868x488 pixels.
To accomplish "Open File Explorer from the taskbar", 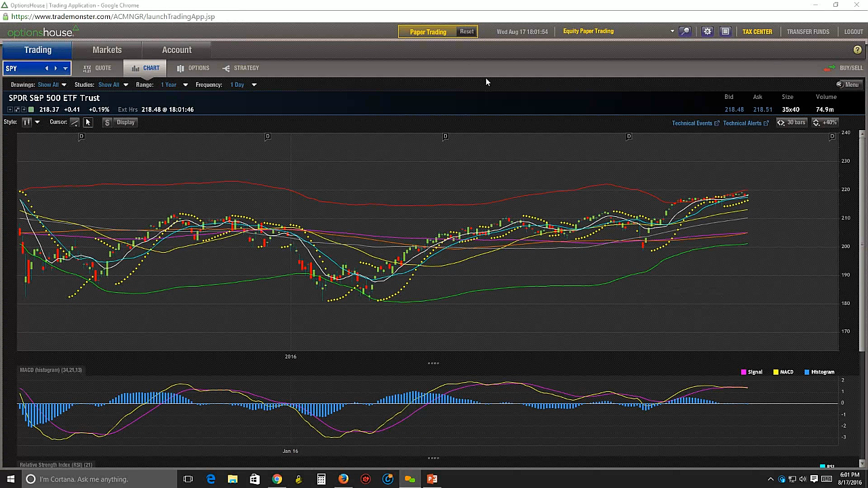I will [x=233, y=479].
